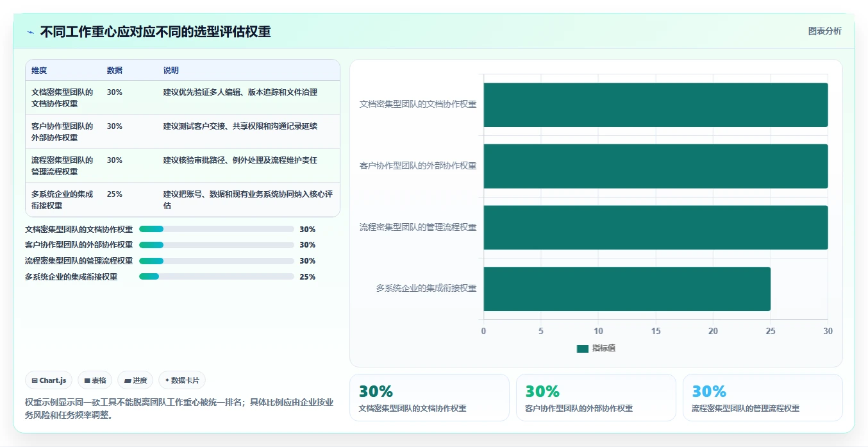Click table cell 文档密集型团队的文档协作权重

pyautogui.click(x=62, y=97)
